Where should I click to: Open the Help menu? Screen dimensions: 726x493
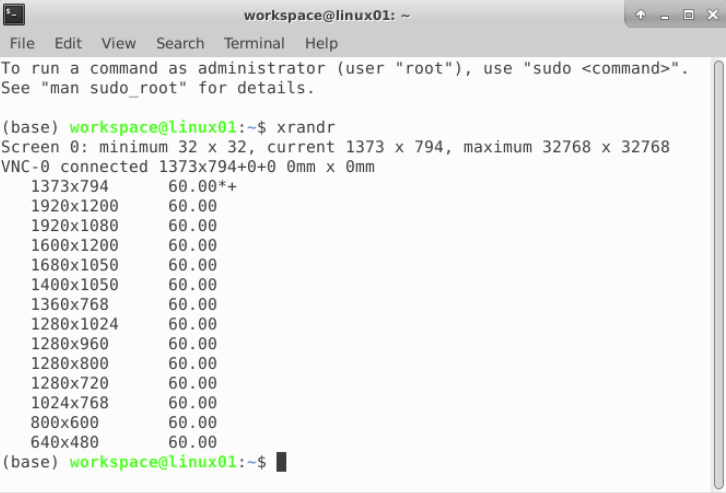click(321, 44)
